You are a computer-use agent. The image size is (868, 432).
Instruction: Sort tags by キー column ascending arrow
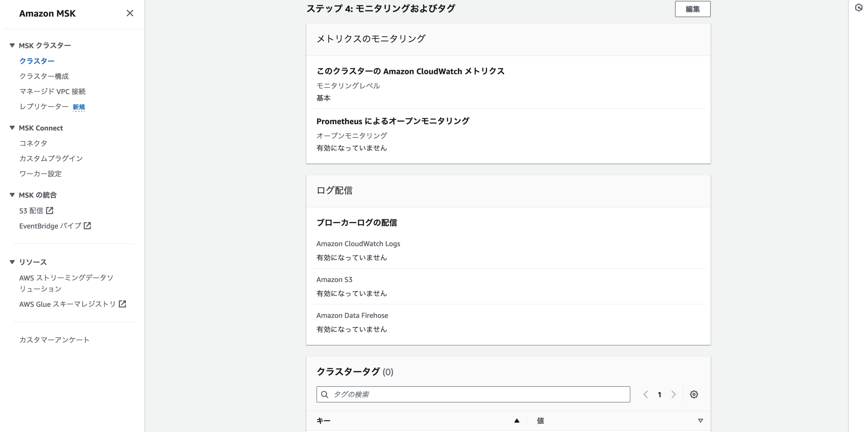(x=517, y=421)
